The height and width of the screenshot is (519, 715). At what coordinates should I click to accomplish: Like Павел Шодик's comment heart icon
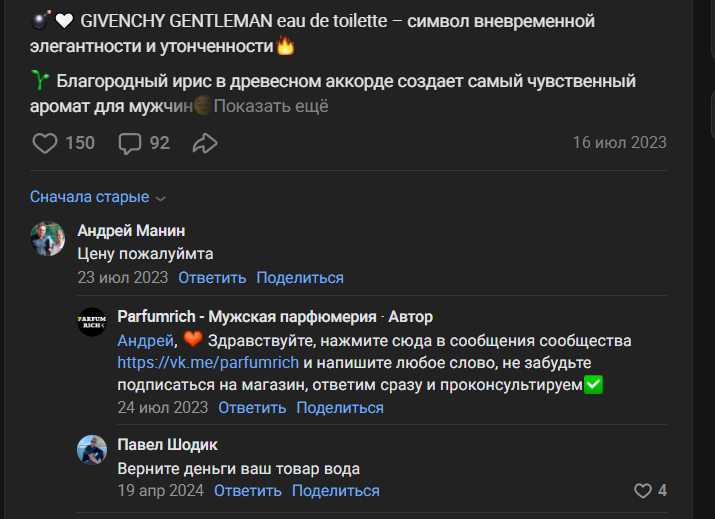click(643, 491)
